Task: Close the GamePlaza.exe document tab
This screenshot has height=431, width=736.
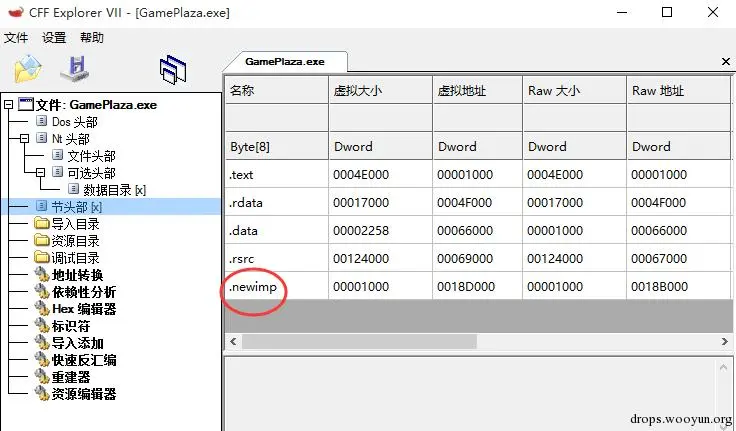Action: (x=726, y=62)
